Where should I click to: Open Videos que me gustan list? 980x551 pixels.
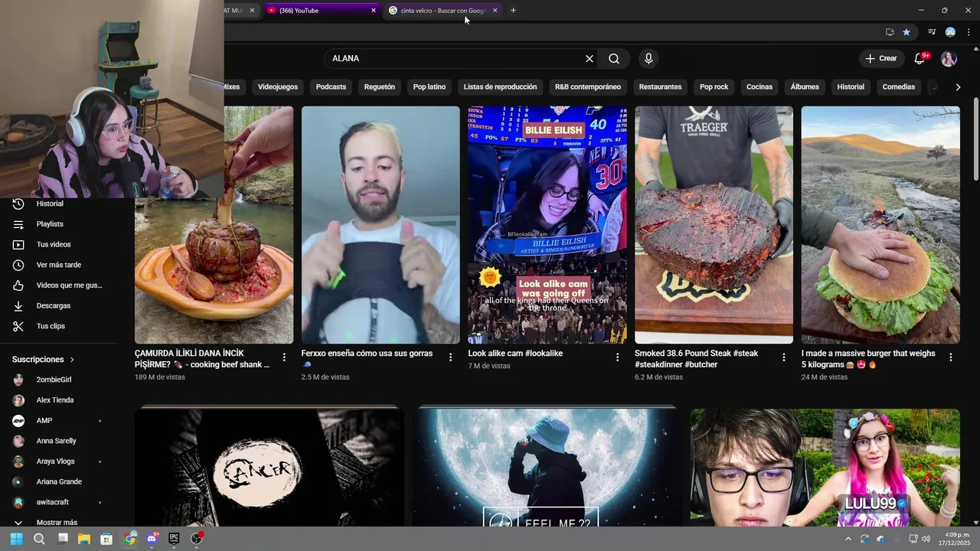point(58,285)
